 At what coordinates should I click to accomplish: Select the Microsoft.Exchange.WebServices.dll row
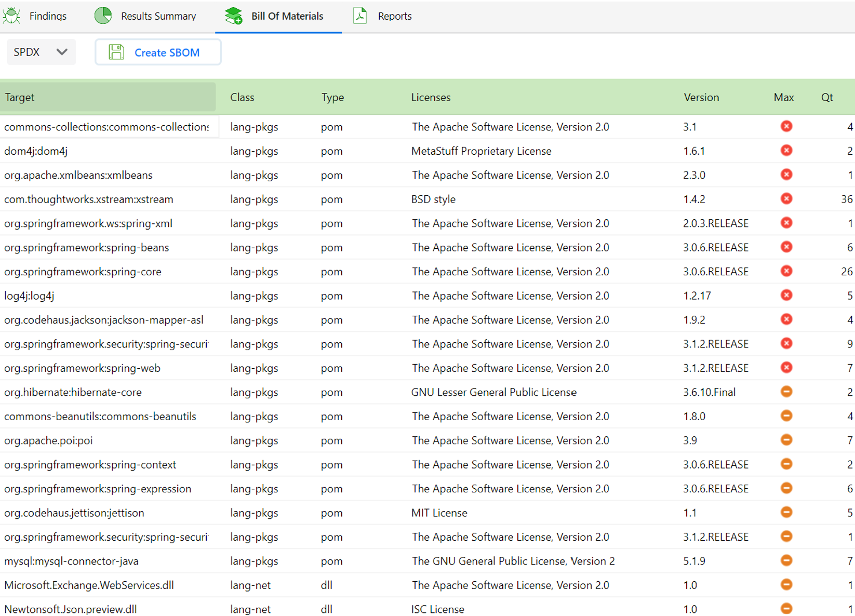pyautogui.click(x=89, y=585)
